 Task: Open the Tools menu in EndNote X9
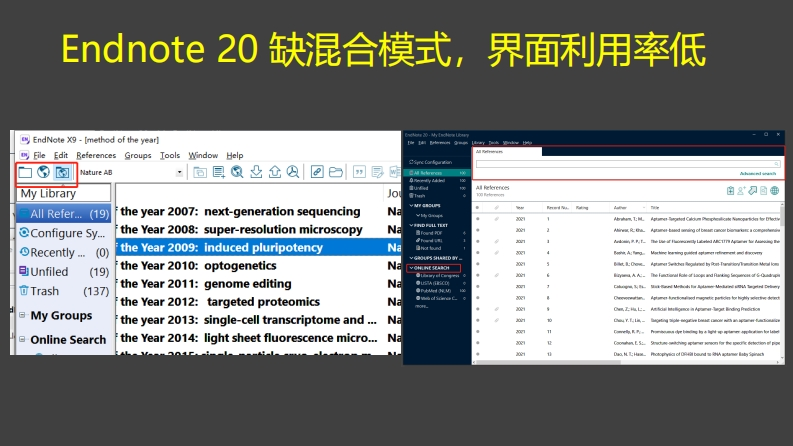pos(170,156)
